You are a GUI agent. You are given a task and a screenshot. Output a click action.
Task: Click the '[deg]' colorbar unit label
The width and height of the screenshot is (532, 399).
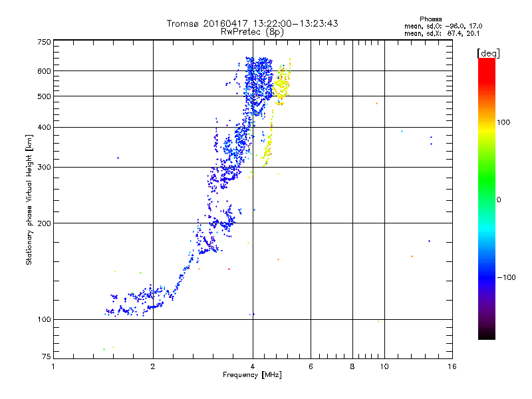(488, 54)
